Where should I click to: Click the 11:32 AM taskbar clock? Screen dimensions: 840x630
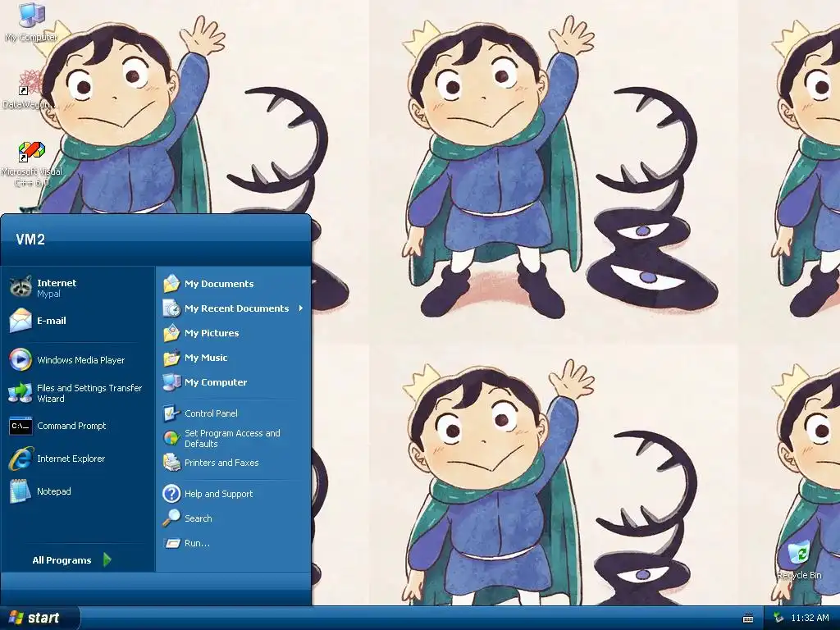810,618
